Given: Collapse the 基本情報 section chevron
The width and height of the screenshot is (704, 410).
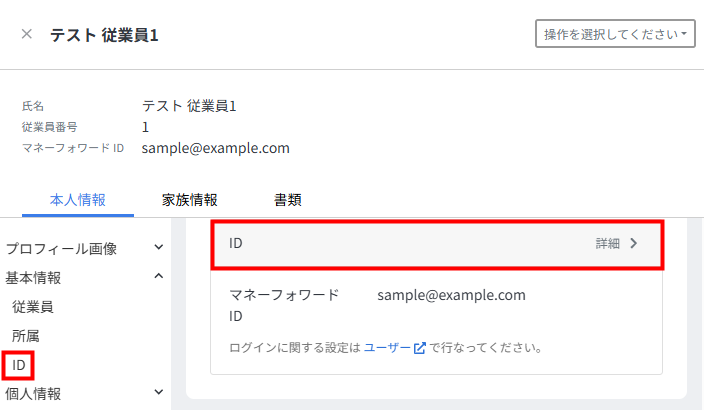Looking at the screenshot, I should point(159,276).
